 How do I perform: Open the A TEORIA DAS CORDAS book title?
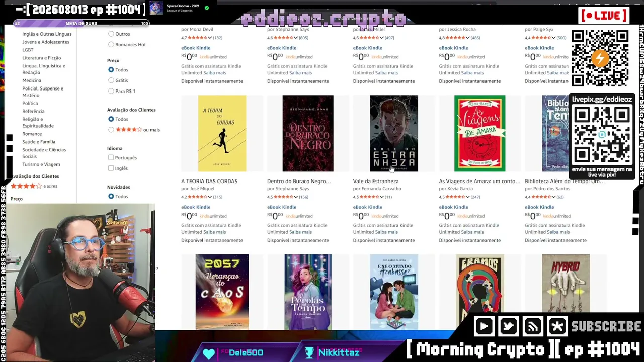pos(209,181)
